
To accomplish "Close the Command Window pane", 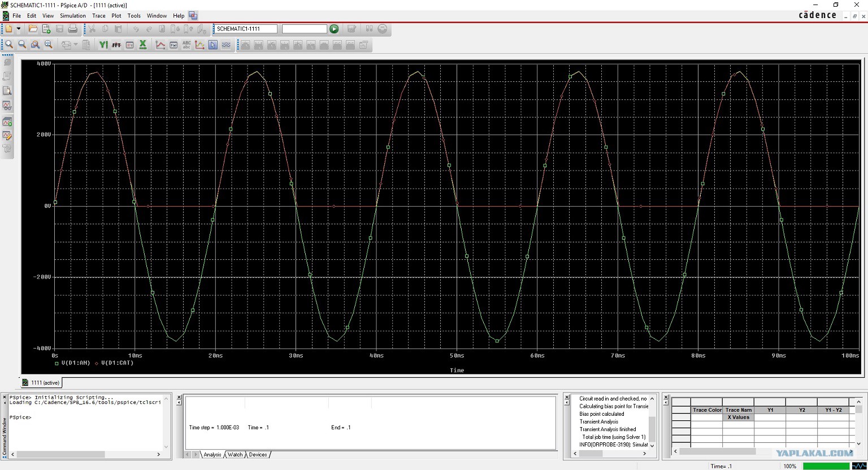I will [x=5, y=398].
